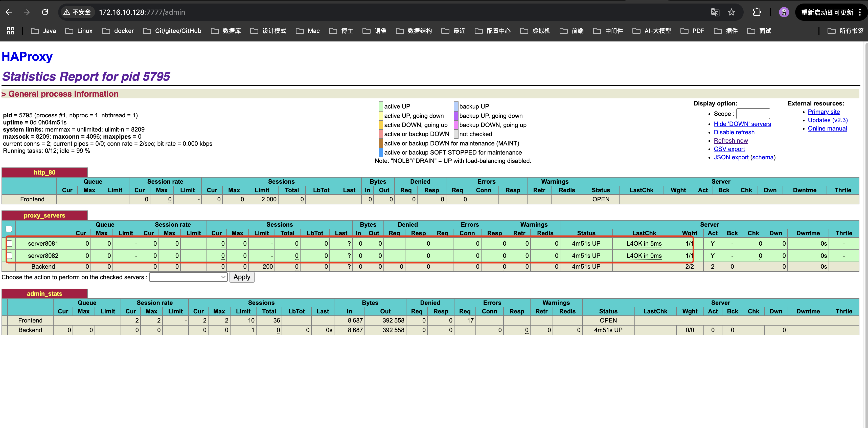Viewport: 868px width, 428px height.
Task: Open the 面试 bookmarks folder
Action: (x=759, y=31)
